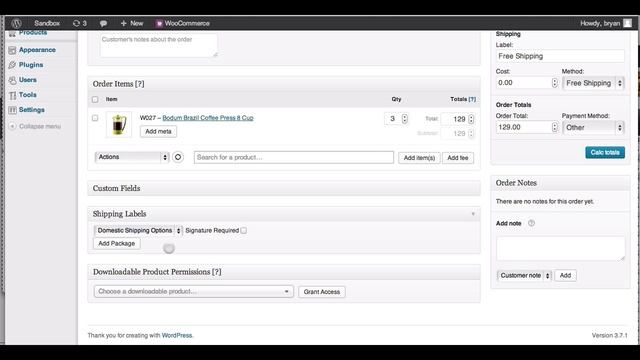Screen dimensions: 640x360
Task: Adjust the line Total stepper showing 129
Action: pos(471,119)
